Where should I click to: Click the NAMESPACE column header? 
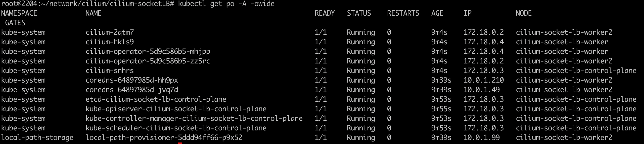pos(19,13)
